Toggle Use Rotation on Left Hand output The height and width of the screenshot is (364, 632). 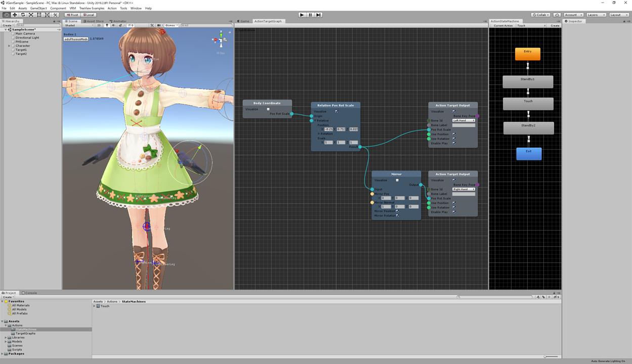point(454,139)
